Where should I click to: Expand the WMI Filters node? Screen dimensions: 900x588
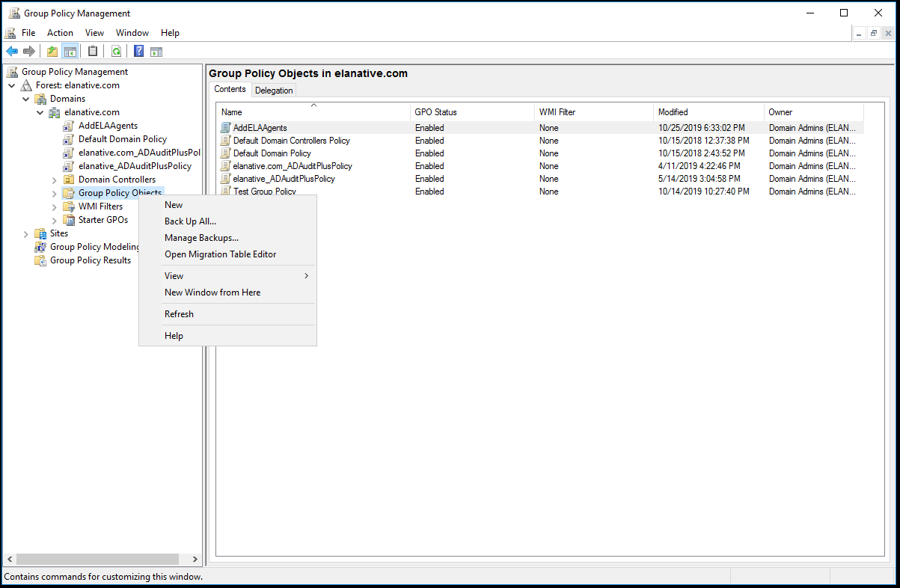(x=55, y=206)
